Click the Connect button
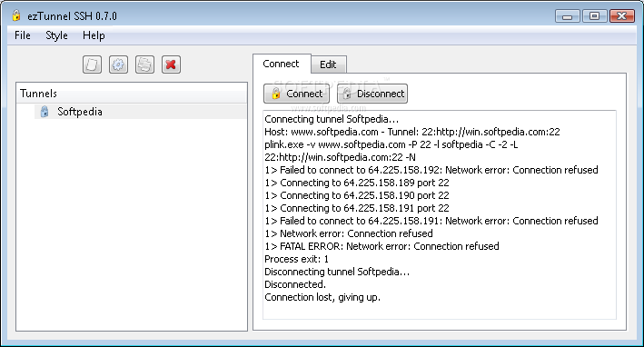Screen dimensions: 644x347 296,94
